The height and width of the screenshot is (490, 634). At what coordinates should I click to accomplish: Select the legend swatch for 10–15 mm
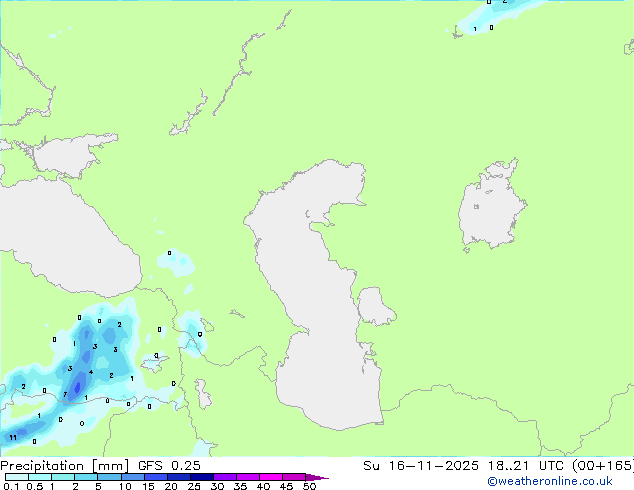tap(133, 477)
